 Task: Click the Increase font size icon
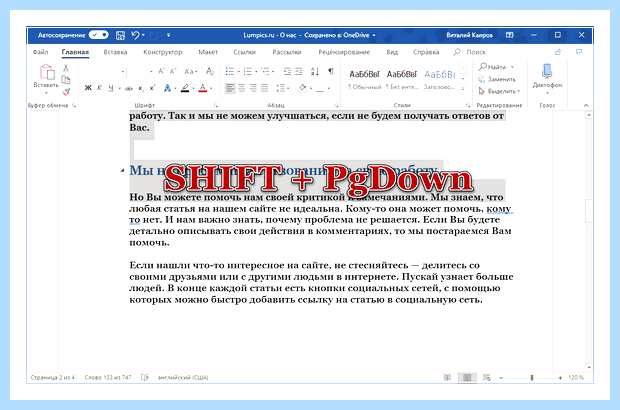pyautogui.click(x=161, y=72)
